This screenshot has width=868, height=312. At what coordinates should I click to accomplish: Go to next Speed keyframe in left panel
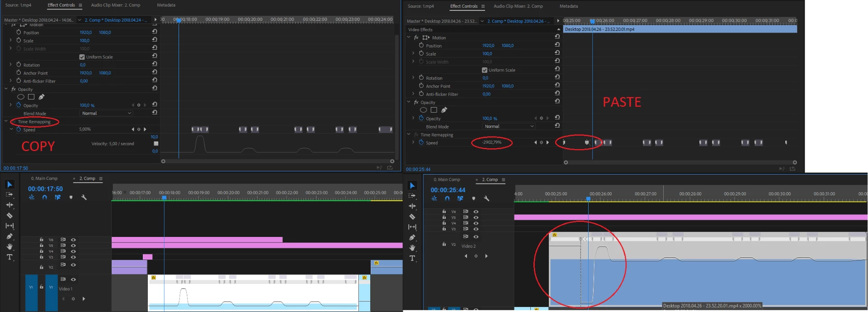tap(145, 129)
